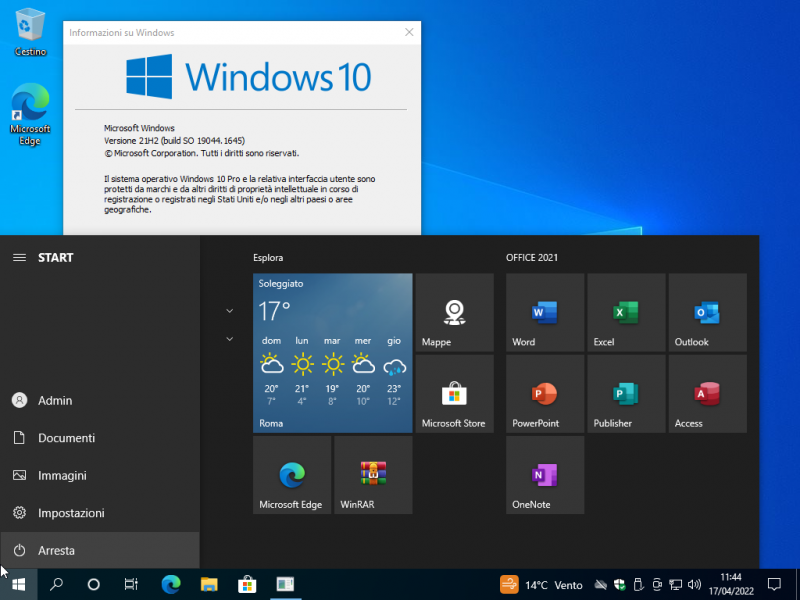Launch Word from its Start tile
The image size is (800, 600).
544,312
